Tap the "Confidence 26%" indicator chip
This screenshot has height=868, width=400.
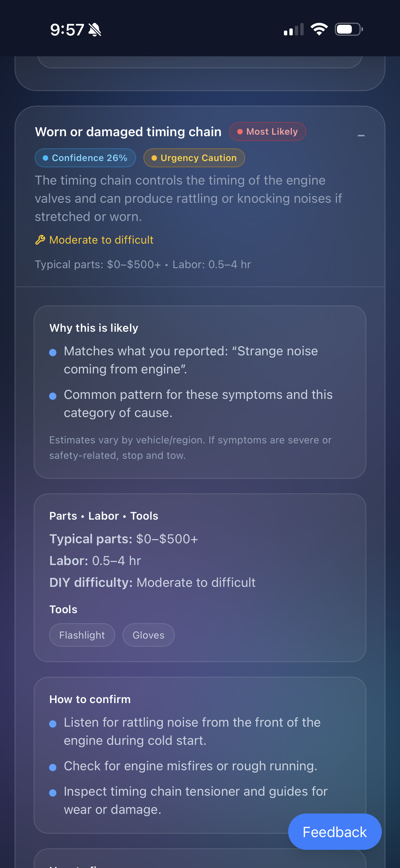coord(85,157)
